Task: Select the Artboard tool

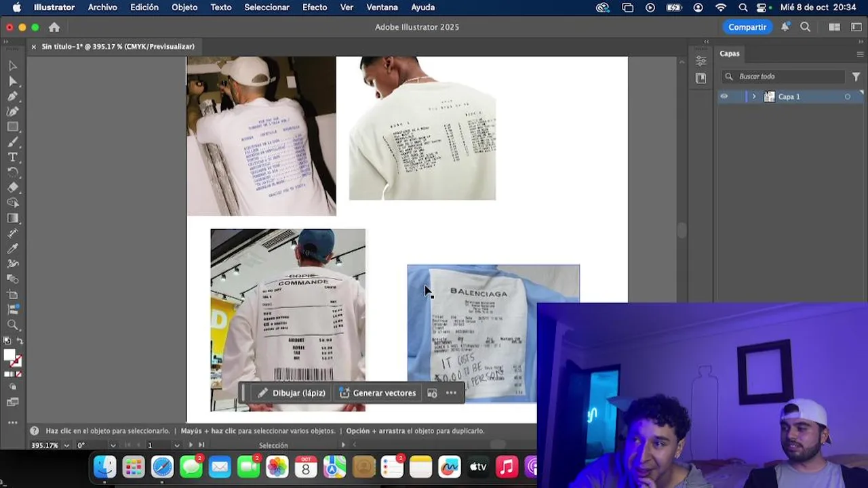Action: (x=12, y=294)
